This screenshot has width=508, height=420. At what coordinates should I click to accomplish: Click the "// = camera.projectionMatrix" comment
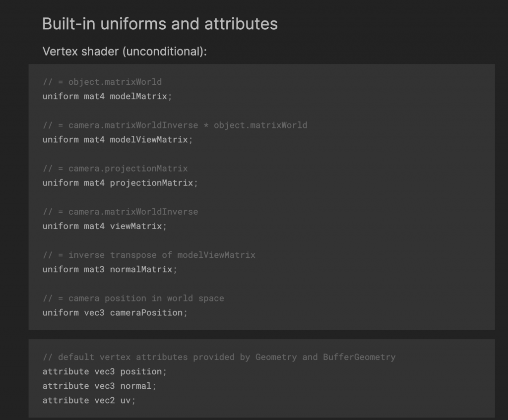115,169
